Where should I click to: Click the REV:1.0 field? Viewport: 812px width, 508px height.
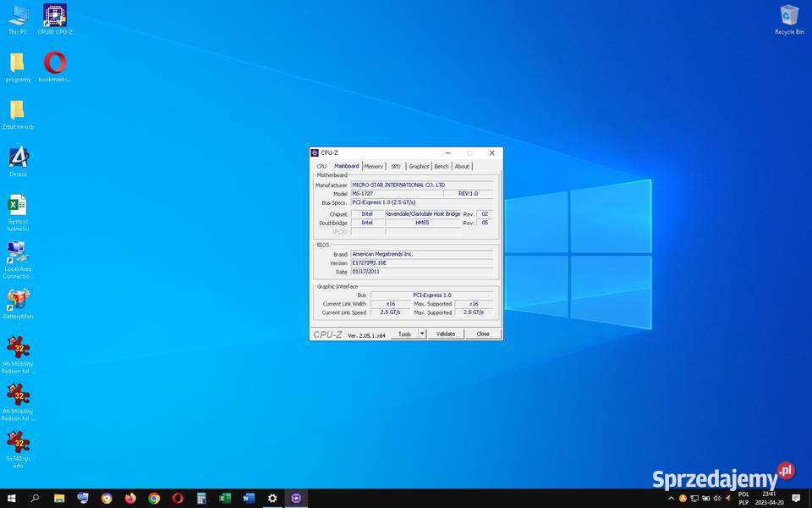(x=469, y=193)
